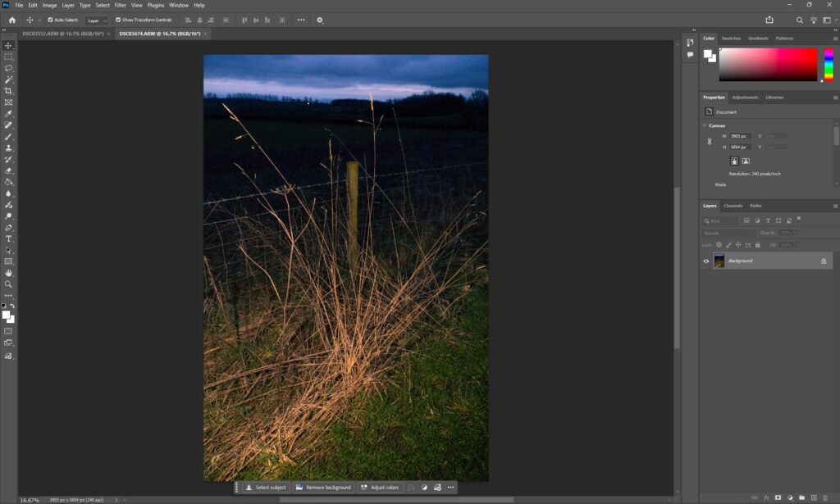Pick the Horizontal Type tool

tap(8, 238)
